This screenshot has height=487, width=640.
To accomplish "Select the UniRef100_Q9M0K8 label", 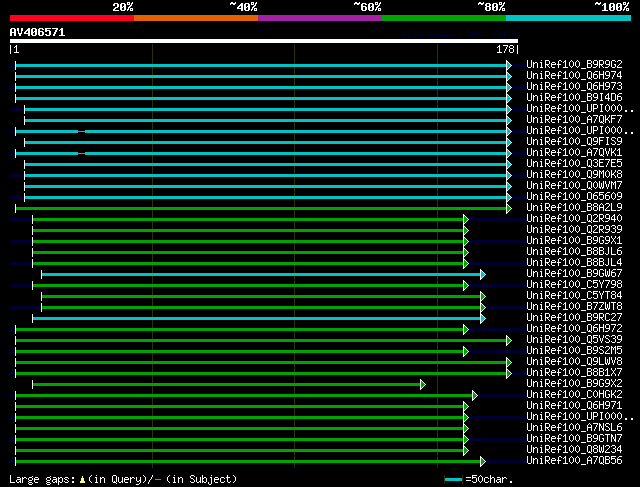I will point(574,175).
